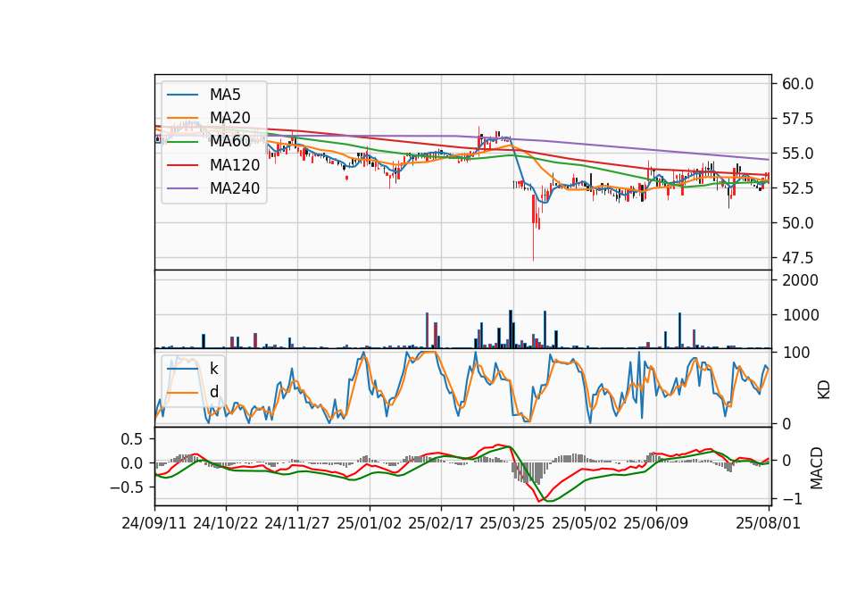The height and width of the screenshot is (616, 857).
Task: Click the MA5 legend label
Action: (x=225, y=95)
